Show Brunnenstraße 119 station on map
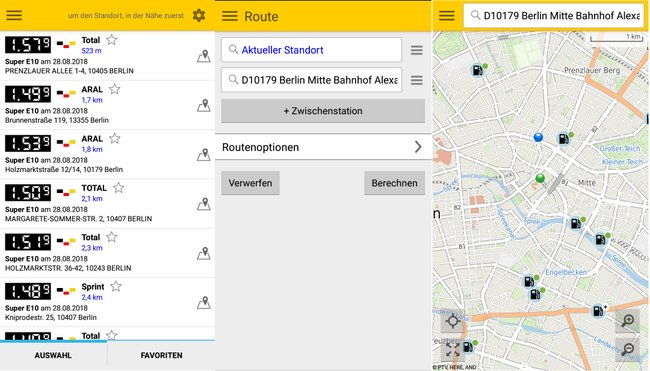This screenshot has width=650, height=371. tap(204, 106)
